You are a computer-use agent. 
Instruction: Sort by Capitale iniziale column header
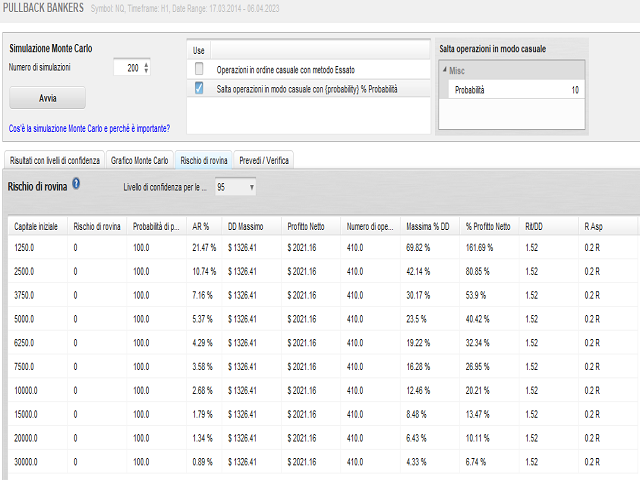coord(37,226)
